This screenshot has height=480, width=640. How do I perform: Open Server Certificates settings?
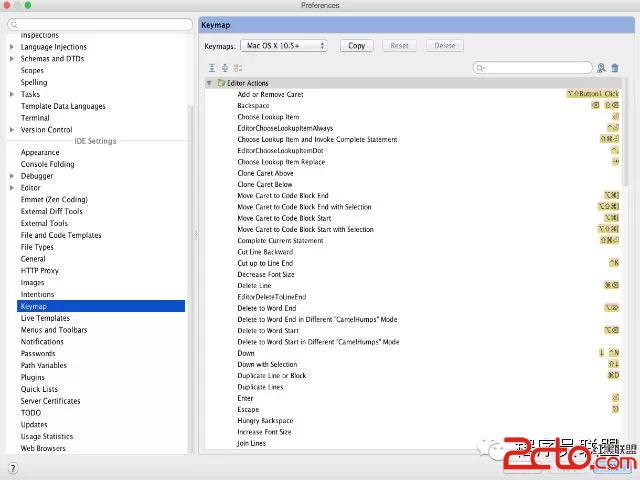(x=51, y=401)
